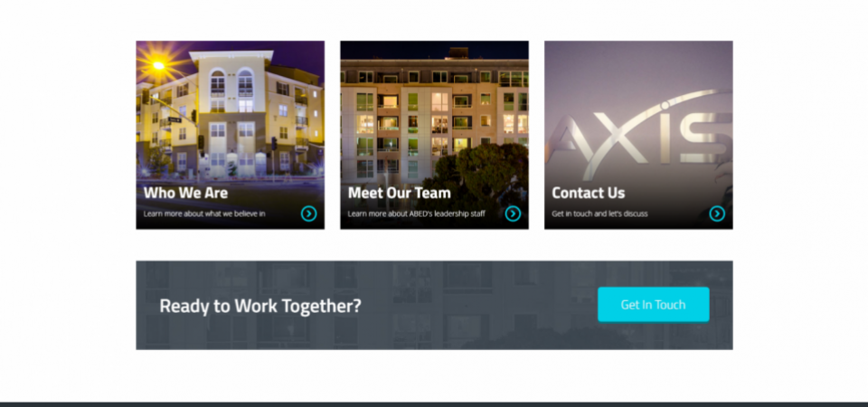Select 'Get in touch and let's discuss' text
Image resolution: width=868 pixels, height=407 pixels.
pyautogui.click(x=599, y=213)
